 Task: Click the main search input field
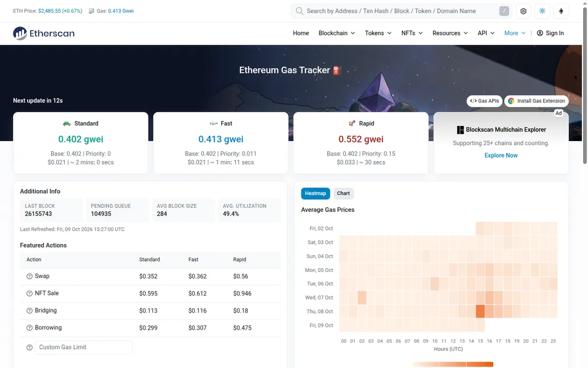pyautogui.click(x=401, y=11)
